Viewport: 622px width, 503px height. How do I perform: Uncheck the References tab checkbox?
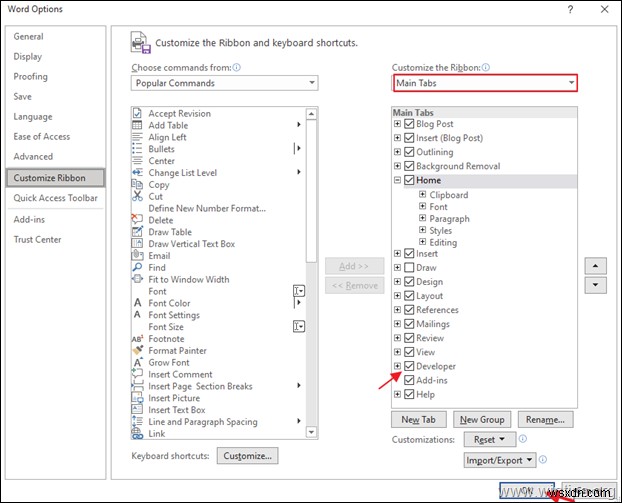point(409,309)
